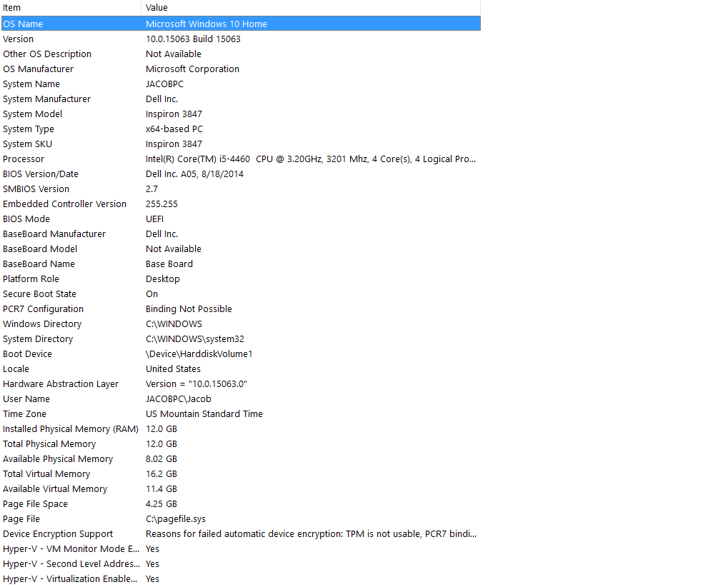Screen dimensions: 728x587
Task: Click the value x64-based PC
Action: (x=174, y=129)
